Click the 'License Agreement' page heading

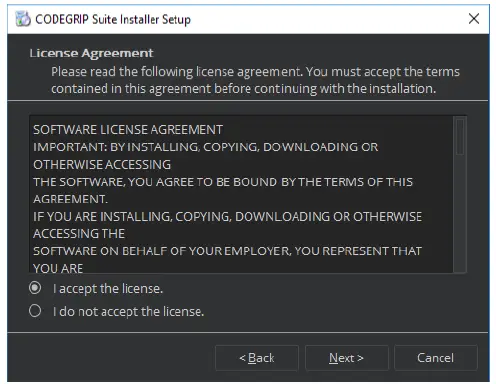(x=91, y=53)
